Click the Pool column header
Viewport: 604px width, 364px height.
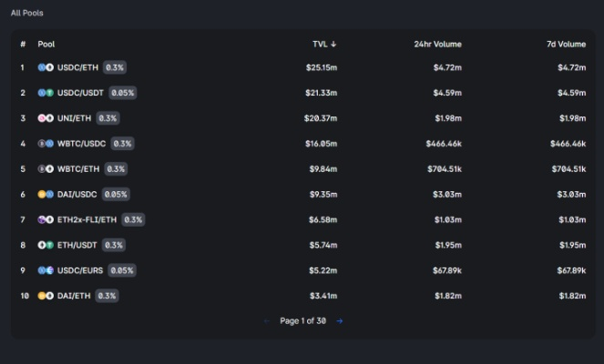(46, 44)
